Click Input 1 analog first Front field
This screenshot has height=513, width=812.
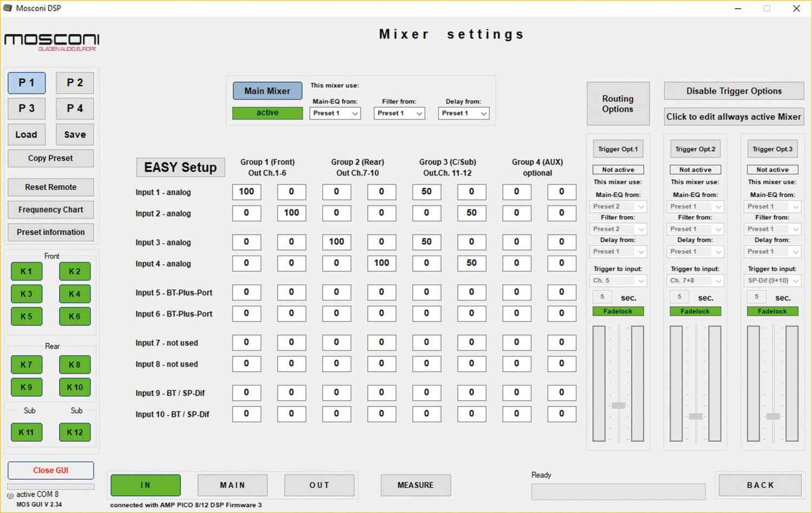[x=246, y=192]
